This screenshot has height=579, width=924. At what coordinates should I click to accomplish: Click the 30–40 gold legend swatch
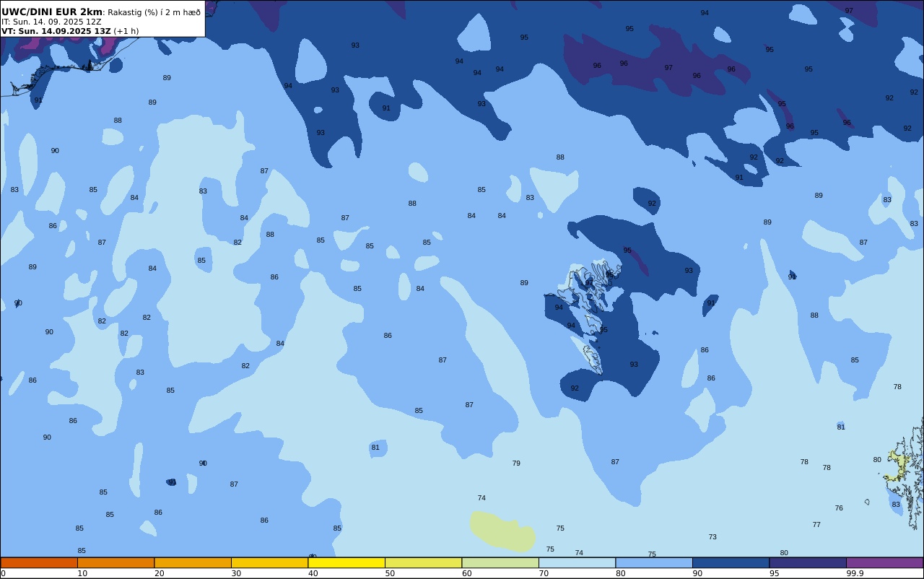click(x=269, y=562)
